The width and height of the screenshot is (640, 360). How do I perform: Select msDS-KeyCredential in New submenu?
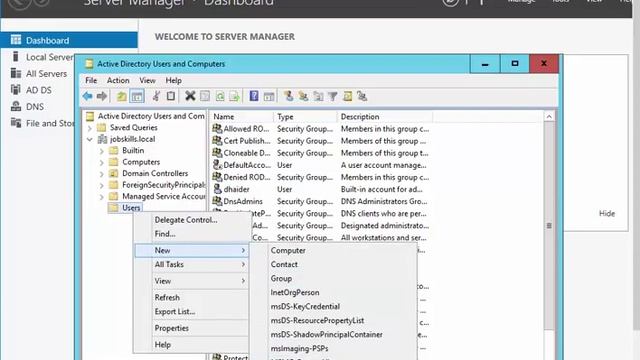(334, 307)
